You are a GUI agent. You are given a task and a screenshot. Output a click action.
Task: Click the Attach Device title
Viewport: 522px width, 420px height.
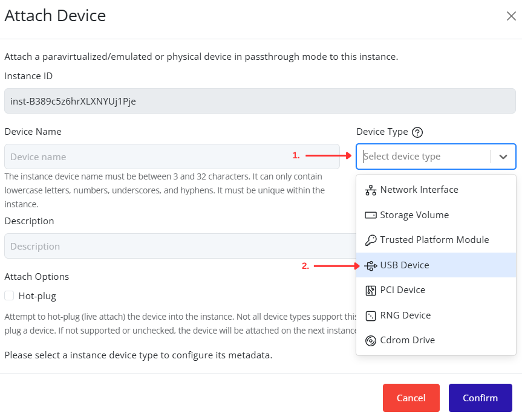(55, 16)
